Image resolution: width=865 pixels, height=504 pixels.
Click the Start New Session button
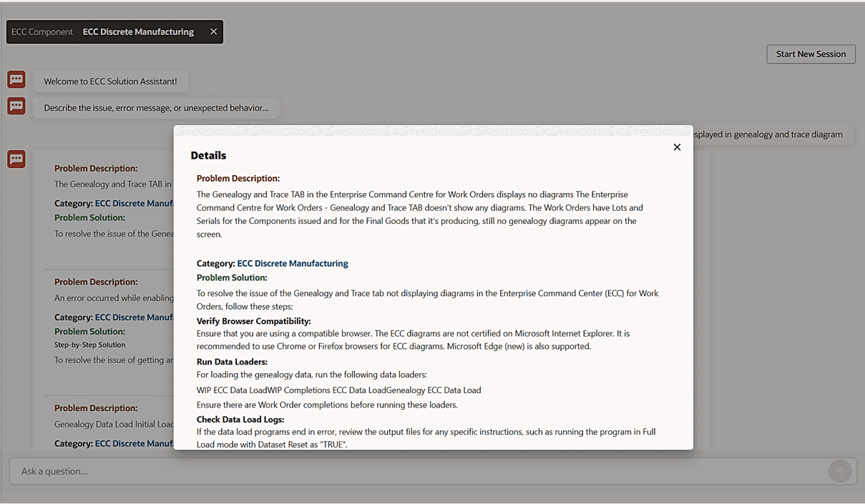click(811, 54)
